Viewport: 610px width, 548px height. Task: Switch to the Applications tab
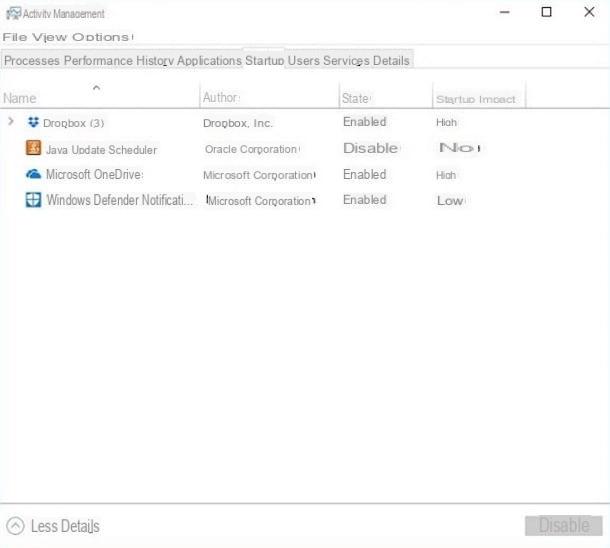click(x=209, y=61)
